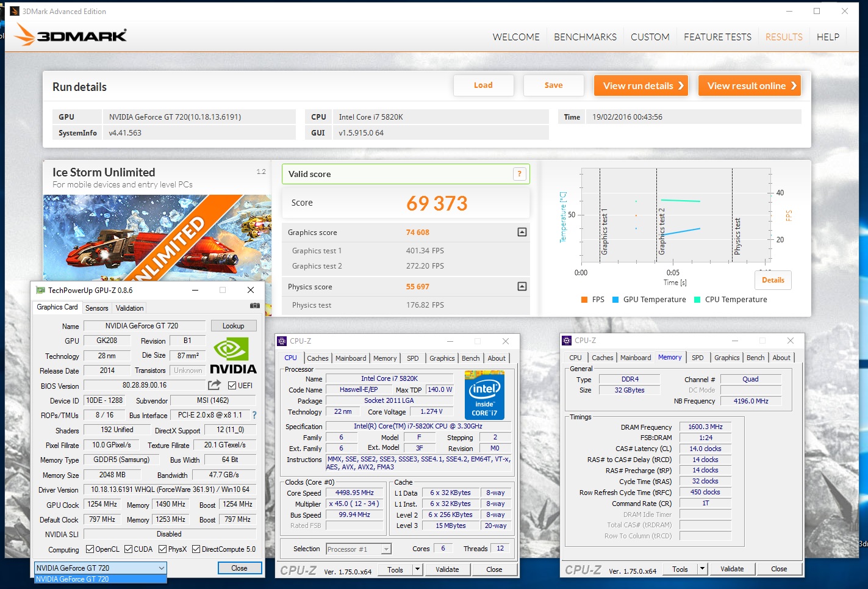The image size is (868, 589).
Task: Click the Load button
Action: [483, 85]
